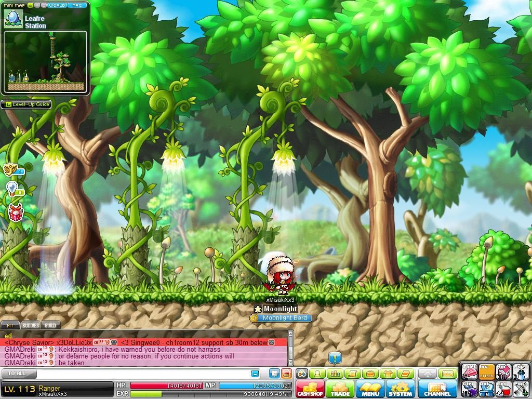Switch chat to the Buddies tab
Image resolution: width=532 pixels, height=399 pixels.
click(31, 325)
